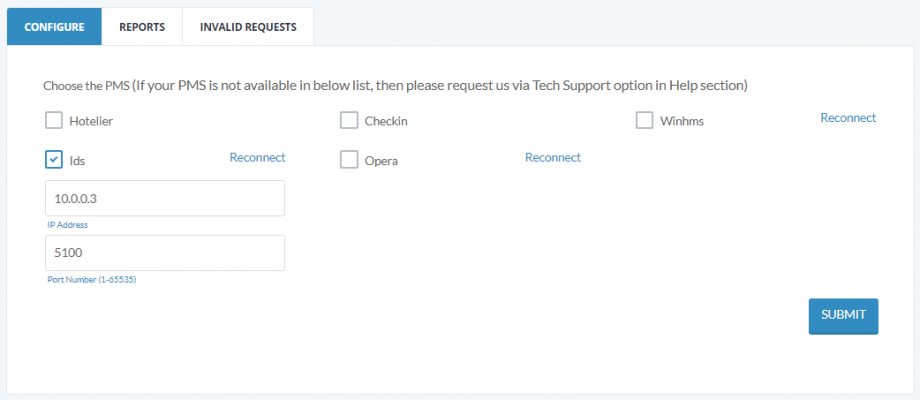Screen dimensions: 920x400
Task: Toggle the Opera checkbox
Action: tap(349, 160)
